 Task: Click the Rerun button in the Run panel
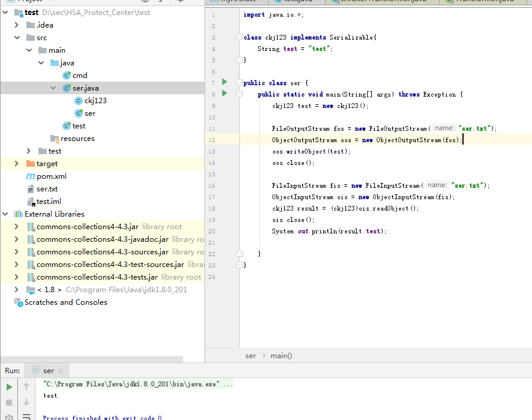[9, 387]
